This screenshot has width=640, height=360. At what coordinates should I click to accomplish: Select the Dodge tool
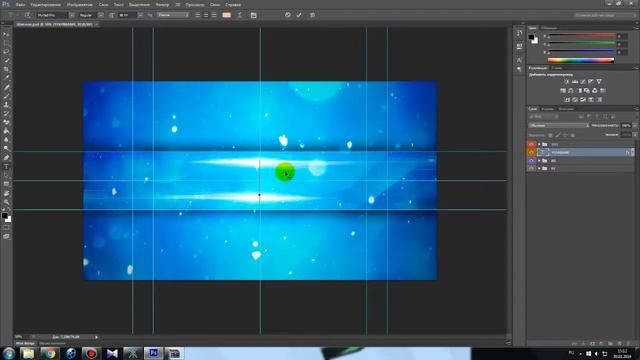[x=6, y=149]
